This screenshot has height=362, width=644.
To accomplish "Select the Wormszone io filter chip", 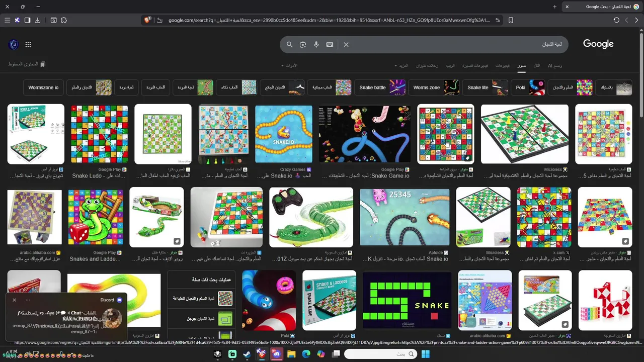I will [44, 87].
